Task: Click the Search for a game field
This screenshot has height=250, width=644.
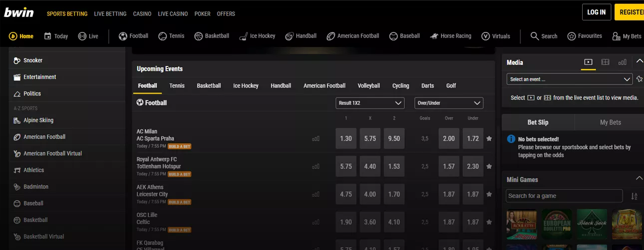Action: (x=564, y=196)
